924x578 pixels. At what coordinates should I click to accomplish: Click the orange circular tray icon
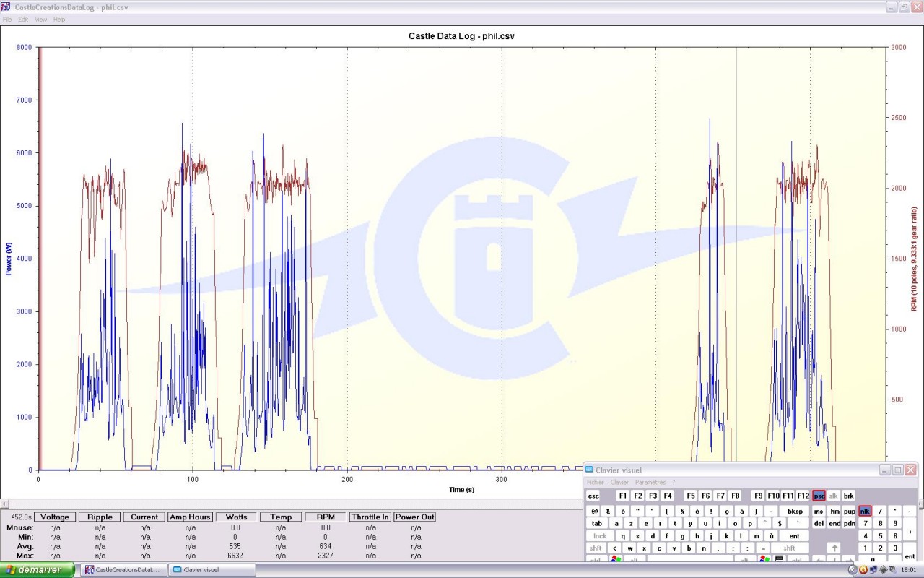[x=863, y=570]
